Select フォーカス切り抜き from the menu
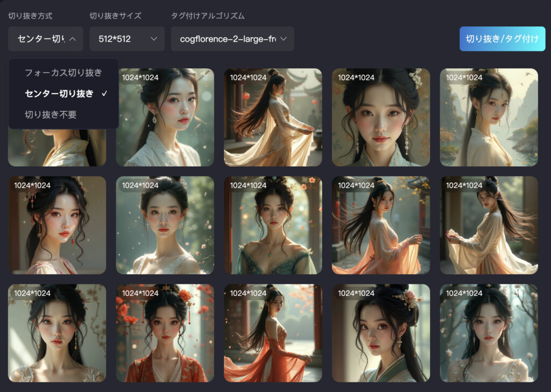Screen dimensions: 551x392 (x=63, y=73)
